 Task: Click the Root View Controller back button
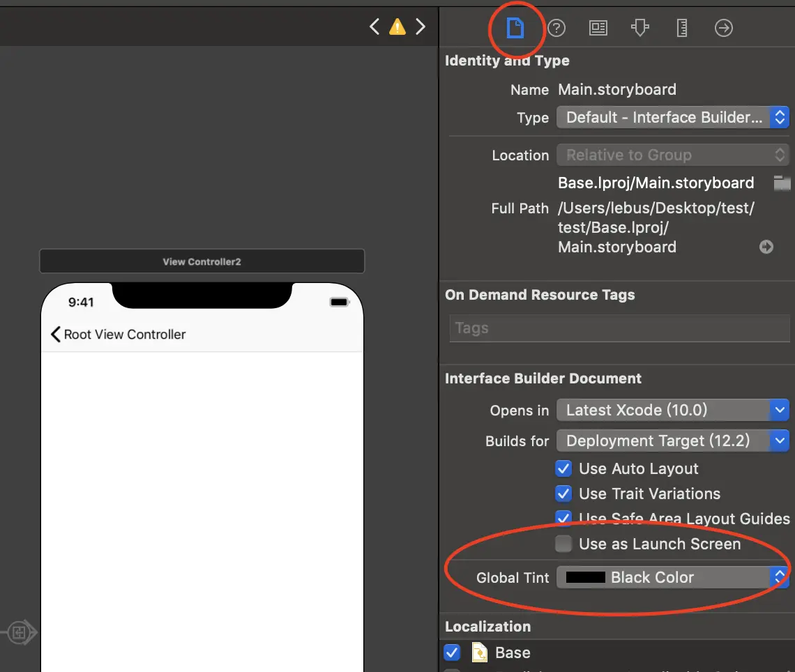click(119, 335)
